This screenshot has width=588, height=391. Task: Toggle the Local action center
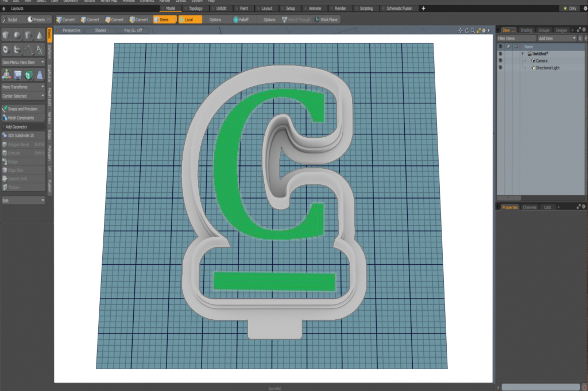(x=190, y=20)
